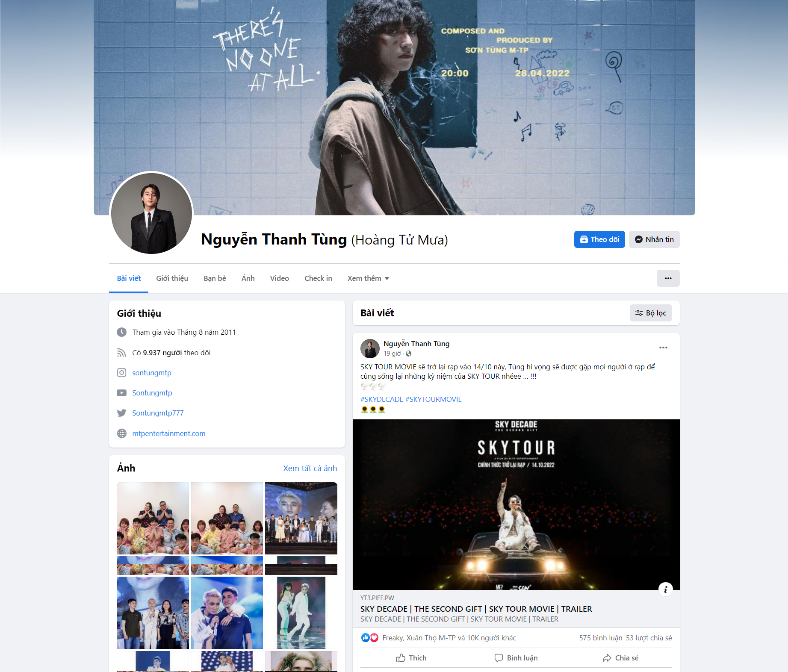The height and width of the screenshot is (672, 788).
Task: Open post options ellipsis menu
Action: click(x=663, y=348)
